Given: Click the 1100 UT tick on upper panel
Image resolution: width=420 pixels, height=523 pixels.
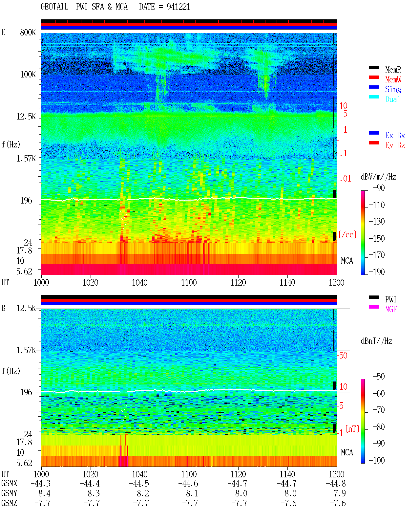Looking at the screenshot, I should (x=189, y=276).
